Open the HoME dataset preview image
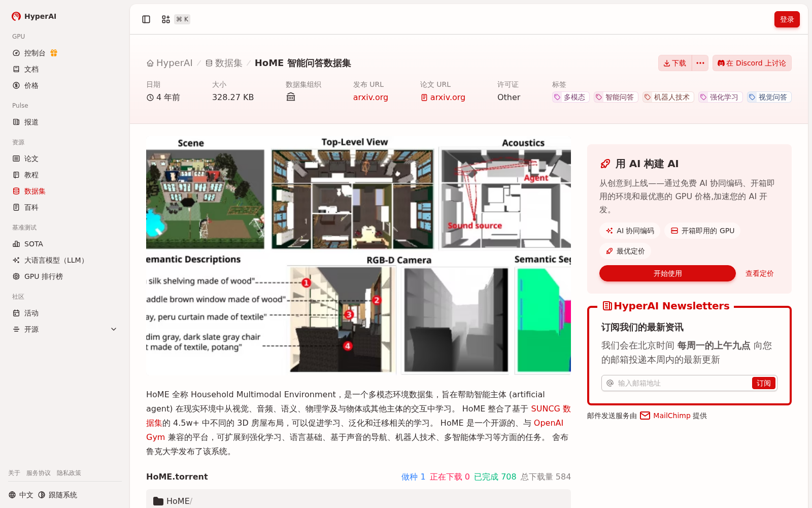This screenshot has height=508, width=812. coord(358,256)
